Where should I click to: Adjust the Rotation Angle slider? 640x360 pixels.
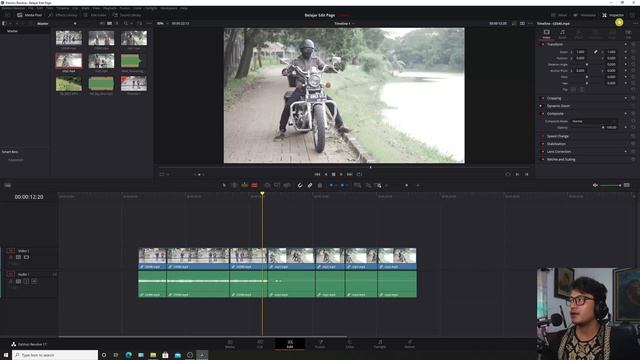point(586,64)
